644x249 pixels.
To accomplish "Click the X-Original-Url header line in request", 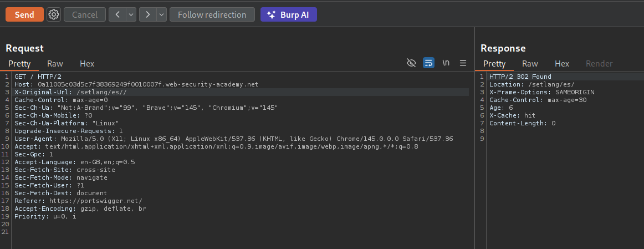I will pyautogui.click(x=71, y=92).
